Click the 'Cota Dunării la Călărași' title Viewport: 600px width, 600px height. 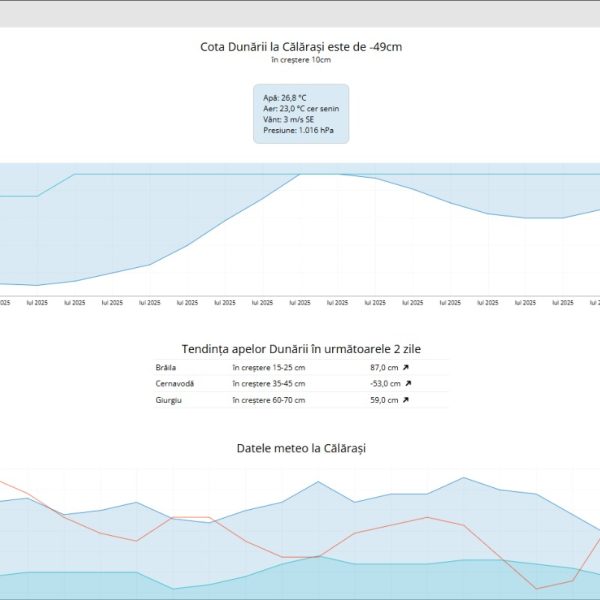coord(301,46)
